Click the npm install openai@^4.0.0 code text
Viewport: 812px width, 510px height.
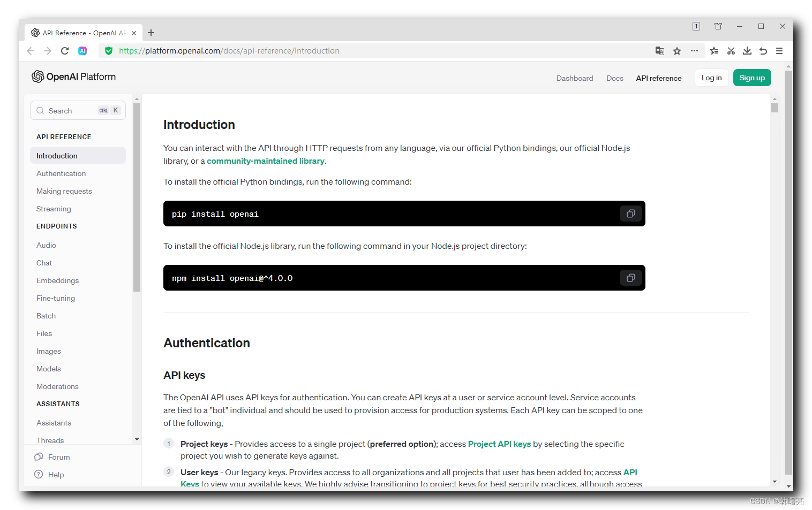click(232, 278)
